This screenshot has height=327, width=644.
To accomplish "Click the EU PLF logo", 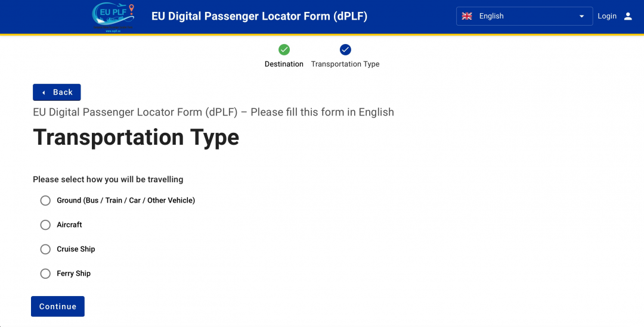I will point(113,17).
